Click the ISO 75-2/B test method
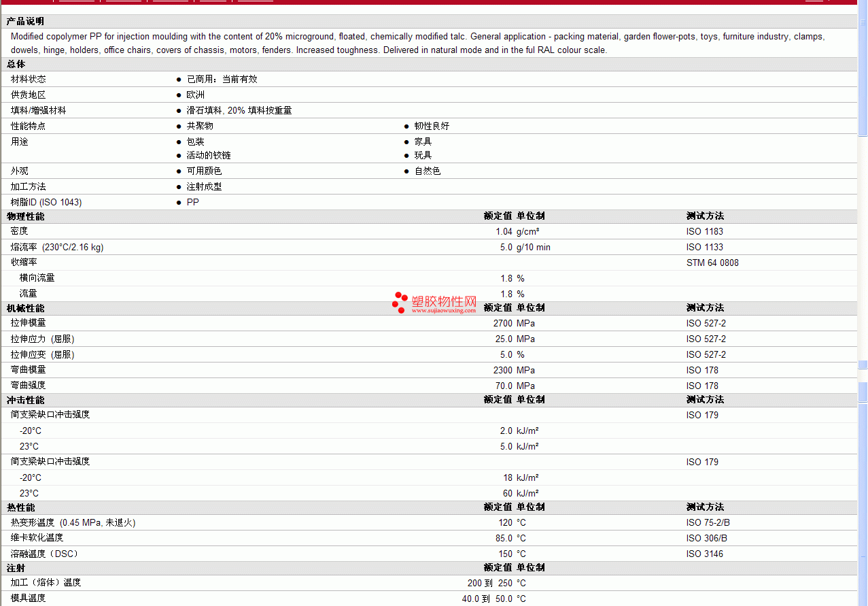Screen dimensions: 868x606 point(708,522)
